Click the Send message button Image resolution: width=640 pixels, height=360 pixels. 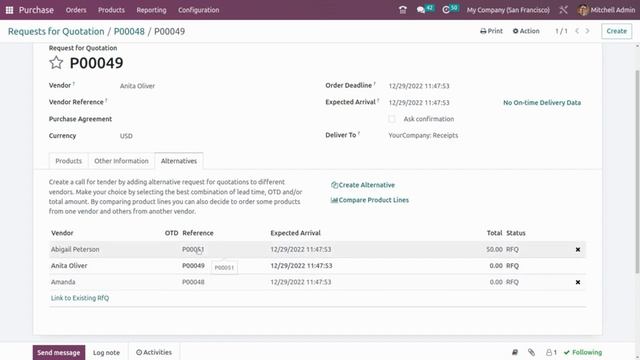pyautogui.click(x=59, y=352)
